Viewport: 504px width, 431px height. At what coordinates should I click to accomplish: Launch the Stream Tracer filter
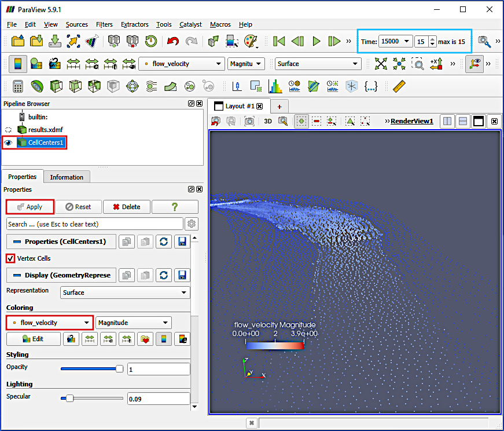(x=150, y=86)
